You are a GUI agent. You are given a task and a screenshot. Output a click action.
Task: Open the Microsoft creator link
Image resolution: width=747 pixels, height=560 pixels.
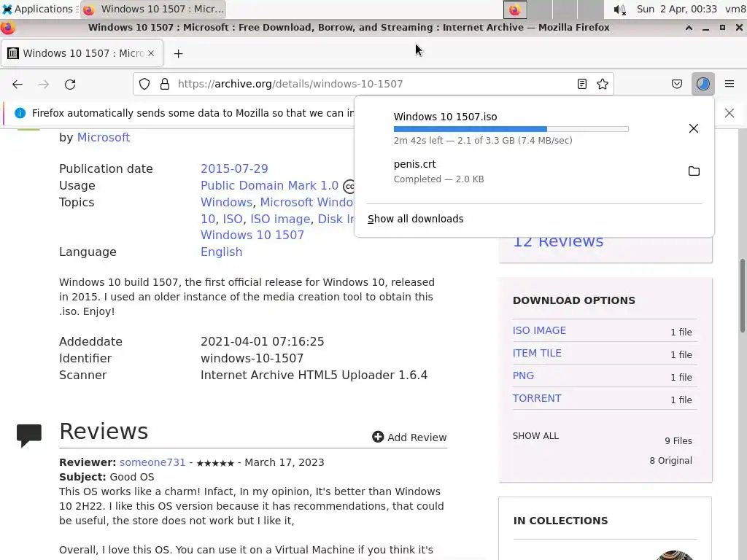click(x=104, y=137)
